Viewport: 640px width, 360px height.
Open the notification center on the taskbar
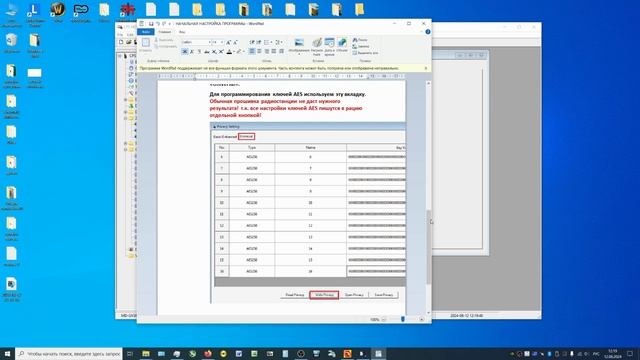coord(630,353)
